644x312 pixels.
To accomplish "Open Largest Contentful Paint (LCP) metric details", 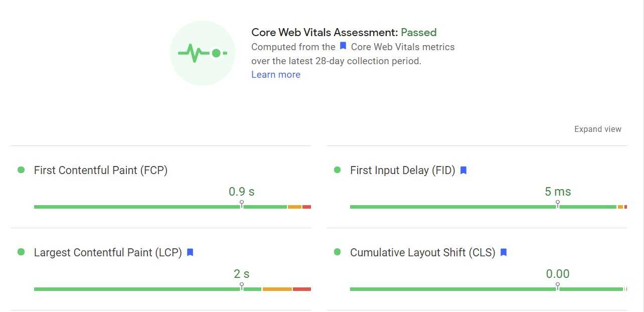I will 107,252.
